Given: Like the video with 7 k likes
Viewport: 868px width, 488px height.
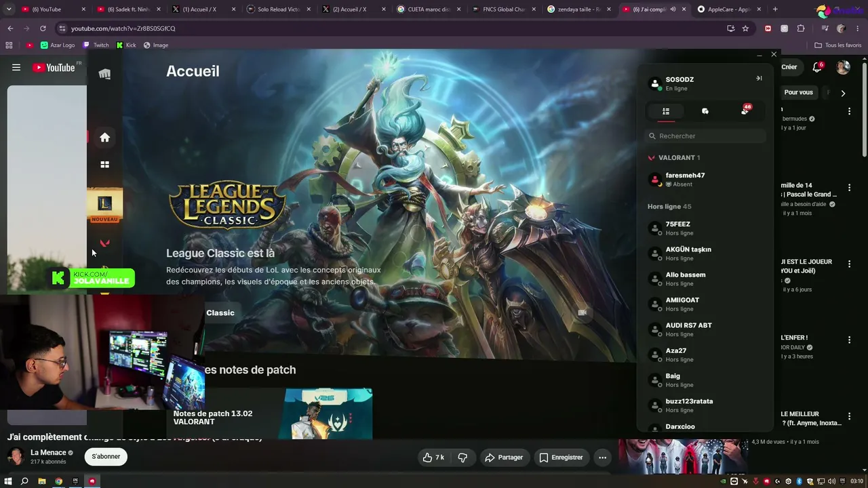Looking at the screenshot, I should point(433,457).
